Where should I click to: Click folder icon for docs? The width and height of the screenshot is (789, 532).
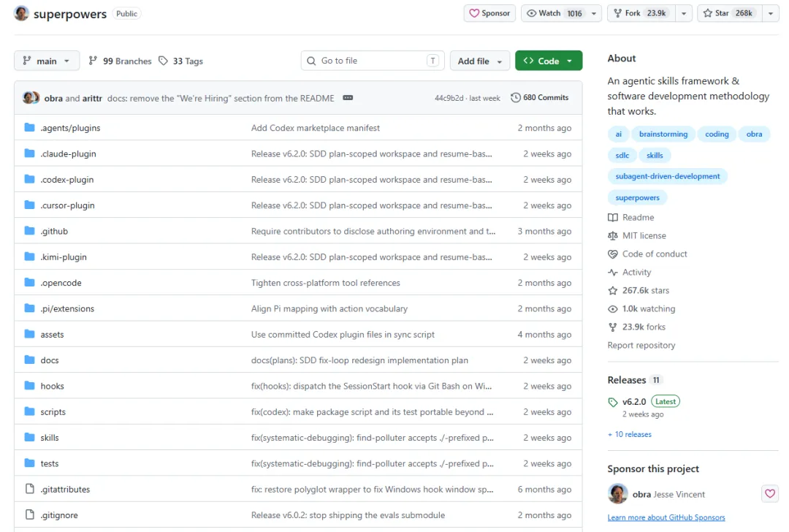tap(30, 360)
